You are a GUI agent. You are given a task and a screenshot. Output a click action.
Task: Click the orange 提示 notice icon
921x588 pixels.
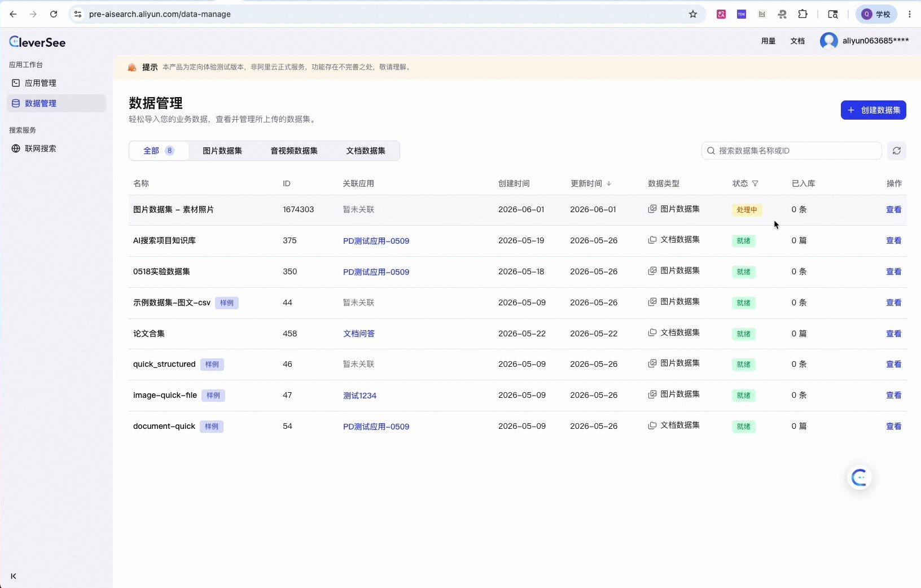tap(132, 67)
